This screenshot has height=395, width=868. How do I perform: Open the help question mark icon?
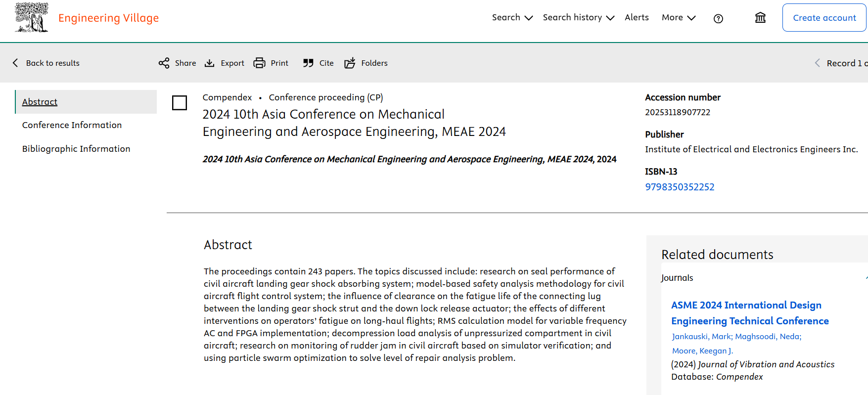(718, 18)
